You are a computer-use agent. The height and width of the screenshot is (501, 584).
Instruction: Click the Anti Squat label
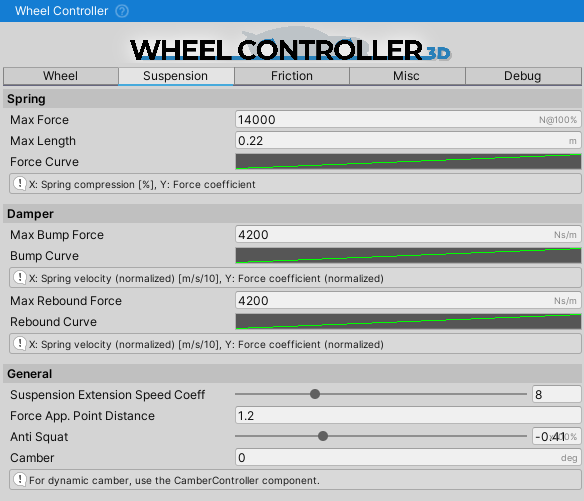tap(39, 437)
